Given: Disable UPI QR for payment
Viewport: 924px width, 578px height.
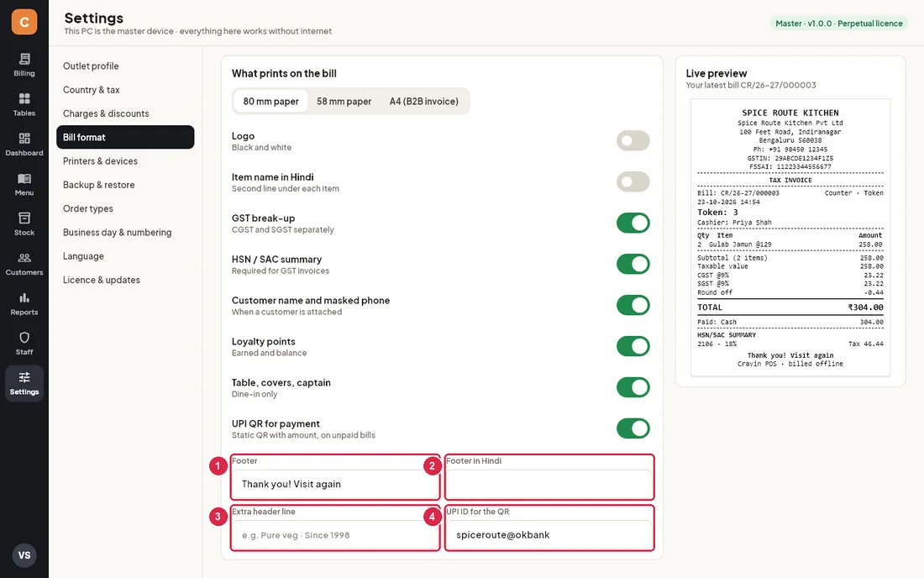Looking at the screenshot, I should tap(633, 428).
